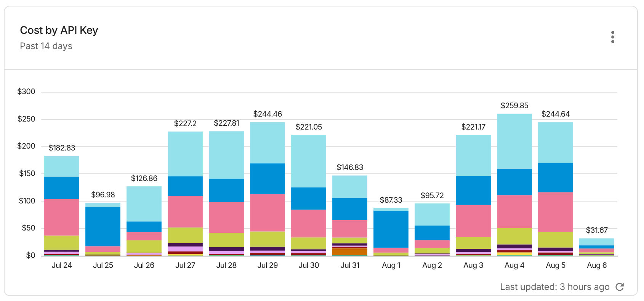
Task: Click the Aug 5 axis label
Action: [x=556, y=265]
